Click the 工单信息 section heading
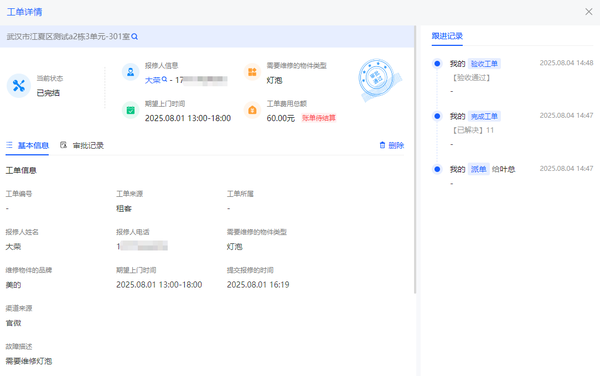This screenshot has height=376, width=600. [x=21, y=171]
